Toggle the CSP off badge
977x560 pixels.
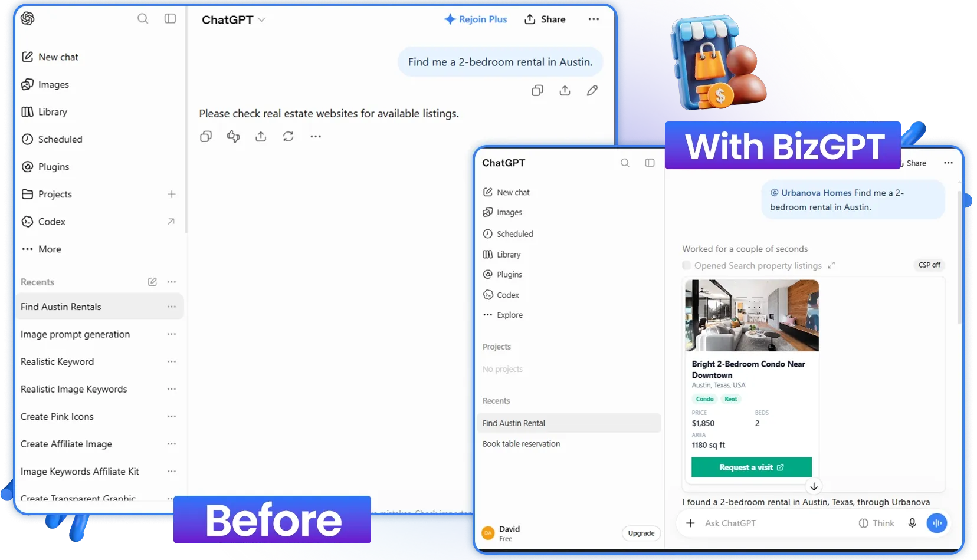click(x=929, y=265)
